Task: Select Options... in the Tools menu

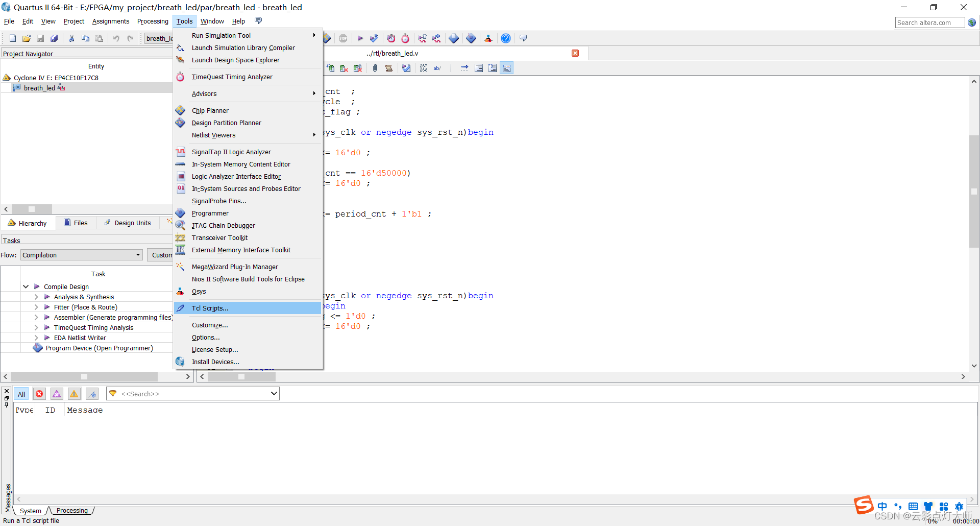Action: (248, 337)
